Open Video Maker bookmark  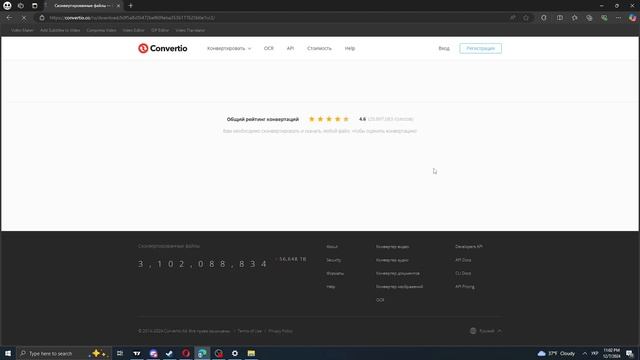[x=22, y=30]
